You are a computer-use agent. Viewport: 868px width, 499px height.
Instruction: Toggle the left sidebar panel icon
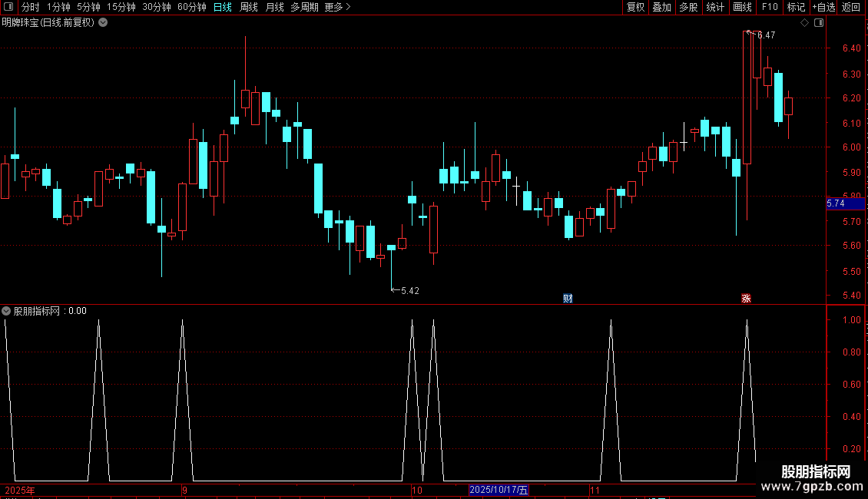[x=8, y=7]
